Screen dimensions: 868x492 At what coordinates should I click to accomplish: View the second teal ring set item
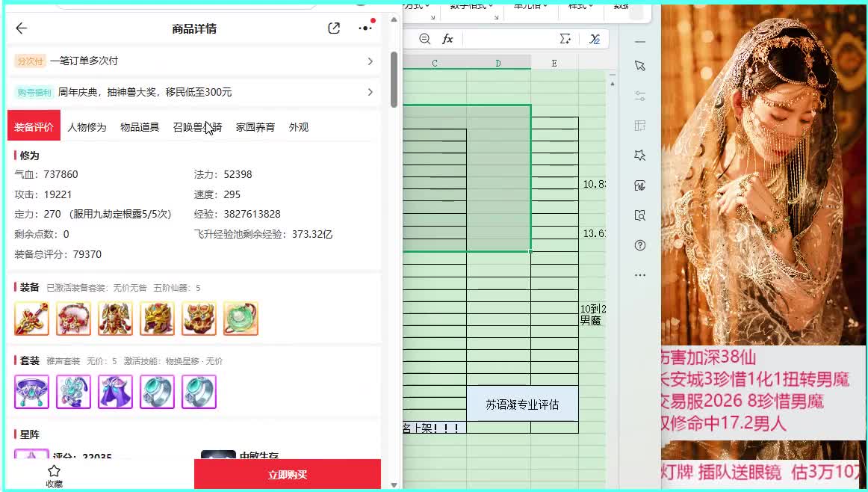point(199,392)
